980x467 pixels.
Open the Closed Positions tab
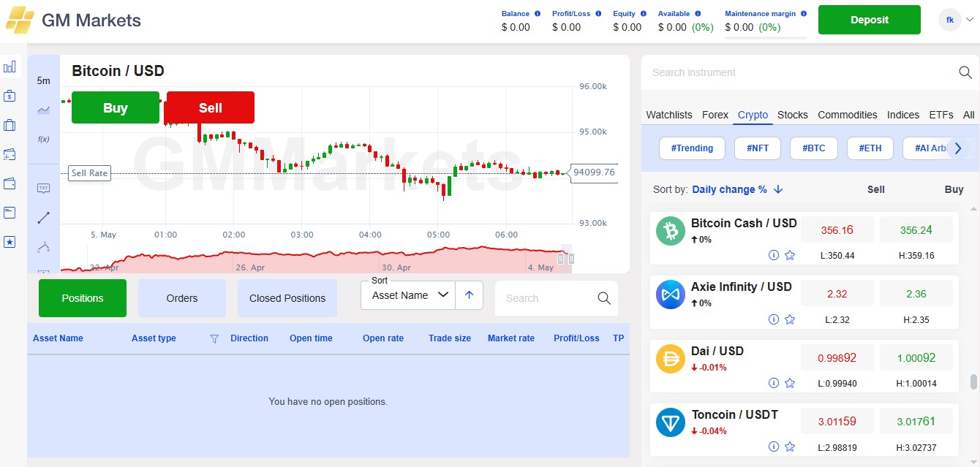[287, 298]
